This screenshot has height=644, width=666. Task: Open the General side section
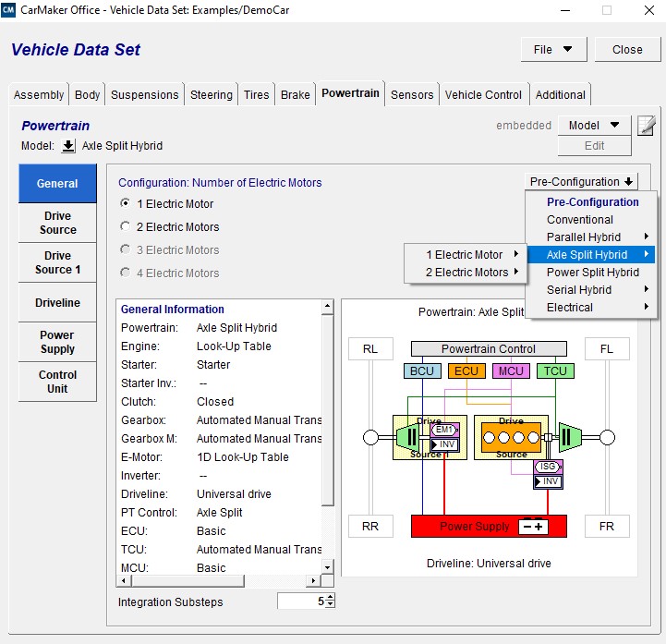pyautogui.click(x=57, y=183)
